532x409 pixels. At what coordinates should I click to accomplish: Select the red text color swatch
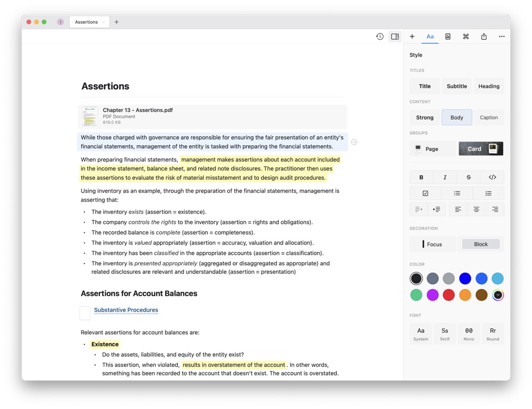pos(449,295)
